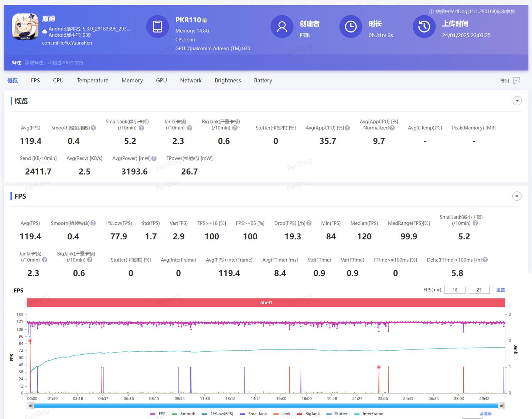Click the Genshin Impact app thumbnail
The height and width of the screenshot is (419, 532).
pyautogui.click(x=25, y=27)
